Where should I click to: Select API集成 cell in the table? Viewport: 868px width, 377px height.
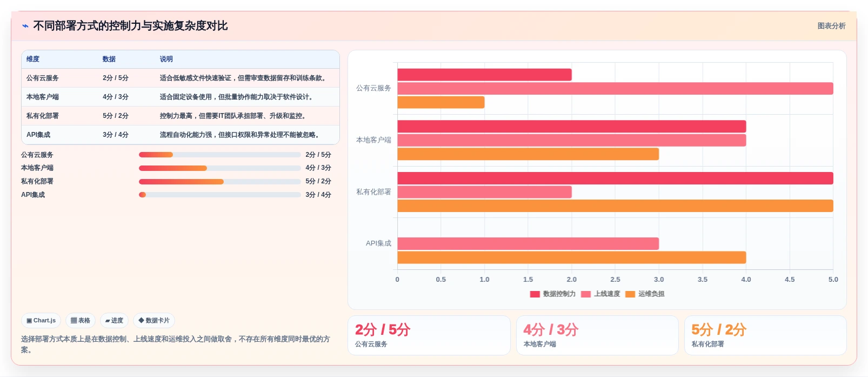click(38, 135)
